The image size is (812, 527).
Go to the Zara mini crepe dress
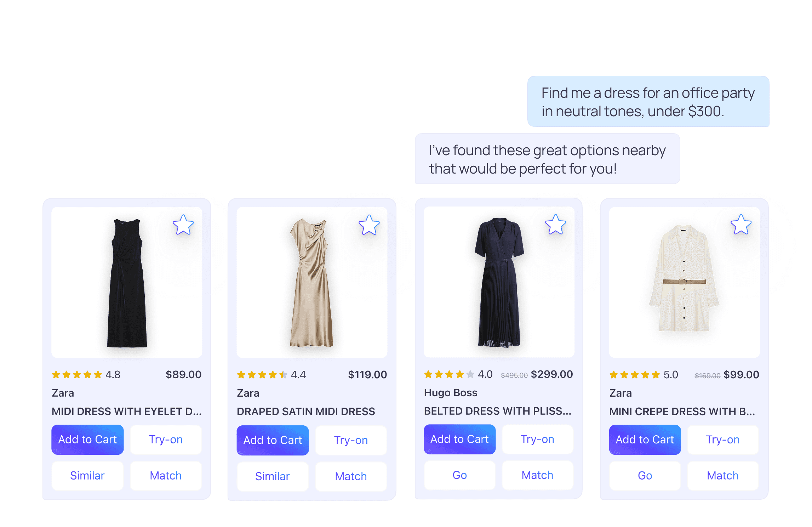[645, 476]
